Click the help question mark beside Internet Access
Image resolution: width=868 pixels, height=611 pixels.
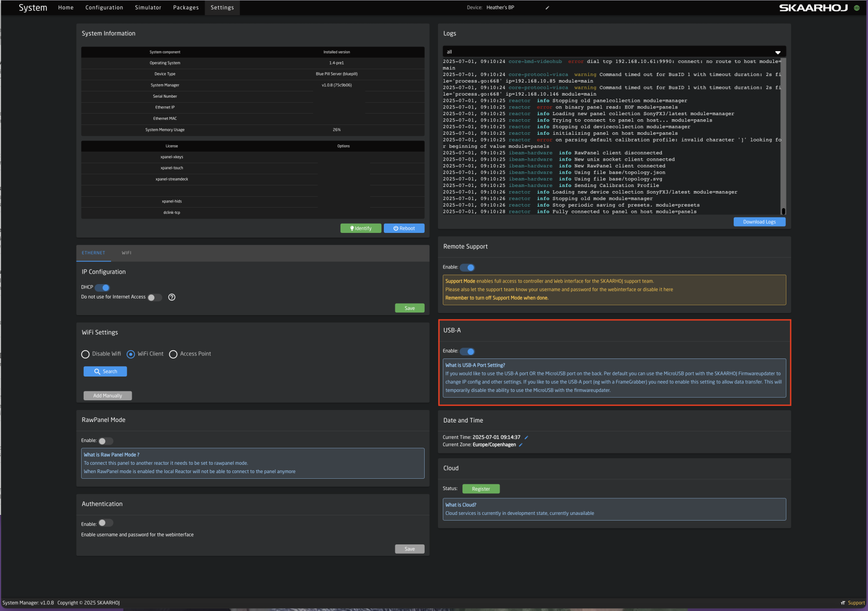[x=172, y=297]
